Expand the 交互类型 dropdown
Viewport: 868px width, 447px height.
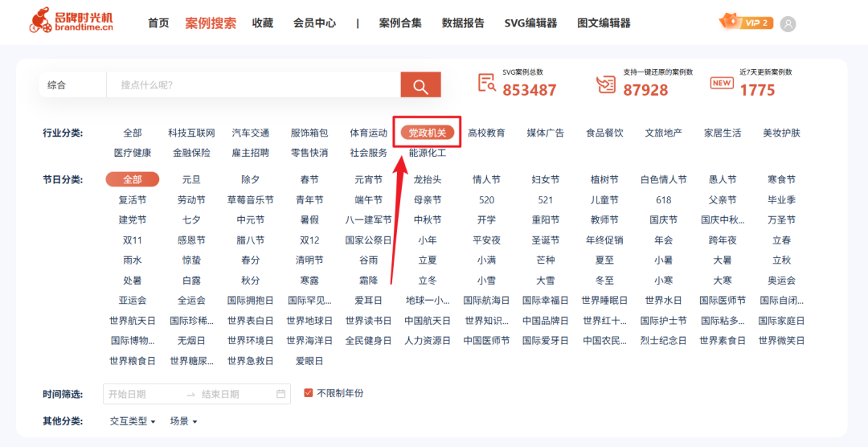click(x=133, y=421)
